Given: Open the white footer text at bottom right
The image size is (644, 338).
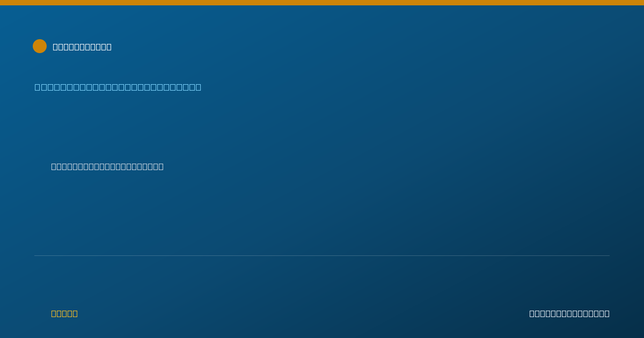Looking at the screenshot, I should click(x=569, y=313).
